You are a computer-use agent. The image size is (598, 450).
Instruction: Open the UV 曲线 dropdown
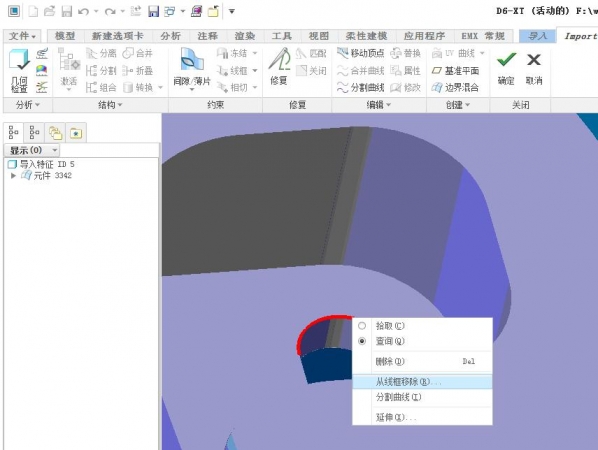(482, 53)
